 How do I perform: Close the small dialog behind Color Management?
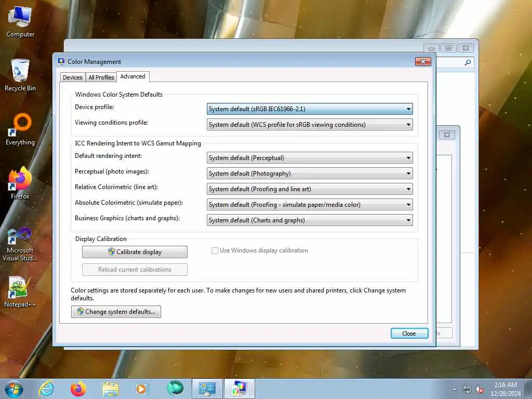(447, 135)
